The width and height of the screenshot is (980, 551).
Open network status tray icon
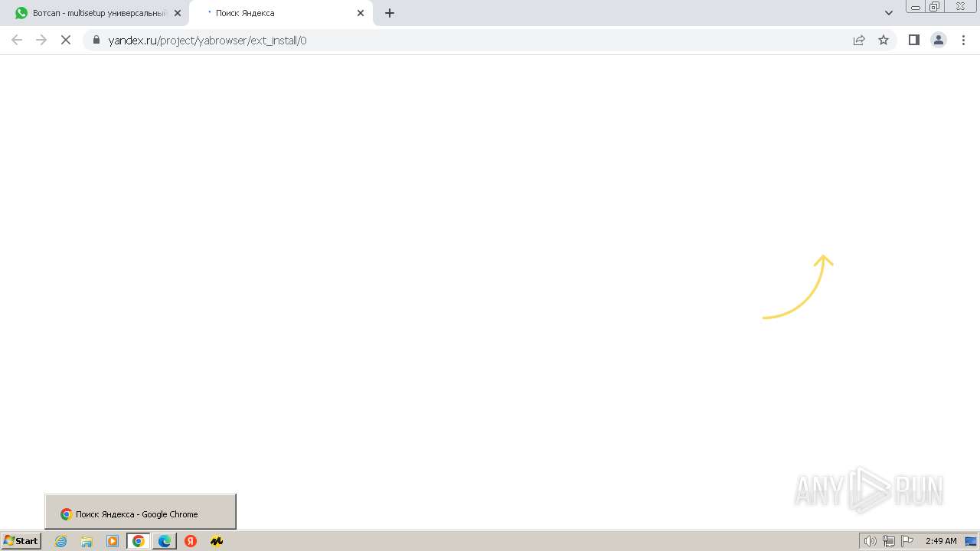coord(889,541)
